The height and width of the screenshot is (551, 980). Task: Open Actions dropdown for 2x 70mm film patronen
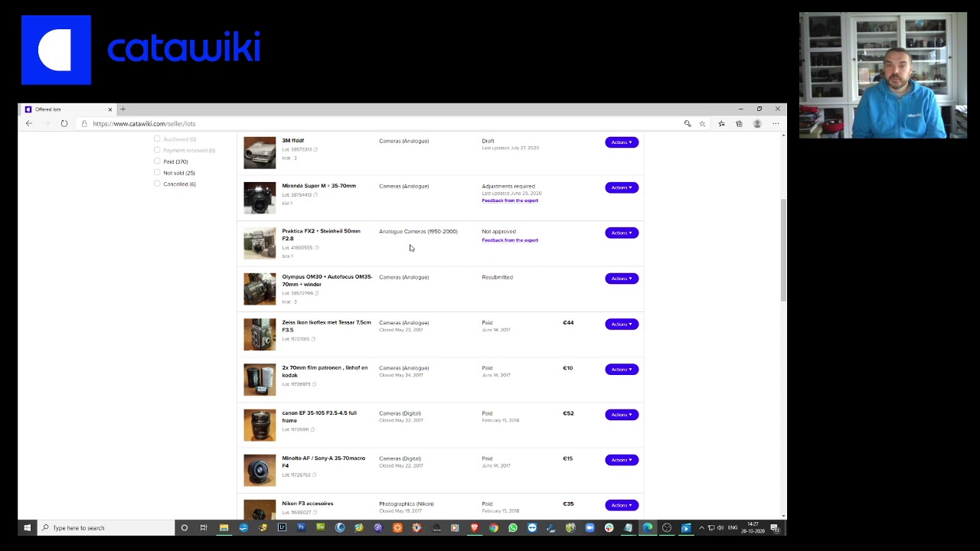[622, 369]
